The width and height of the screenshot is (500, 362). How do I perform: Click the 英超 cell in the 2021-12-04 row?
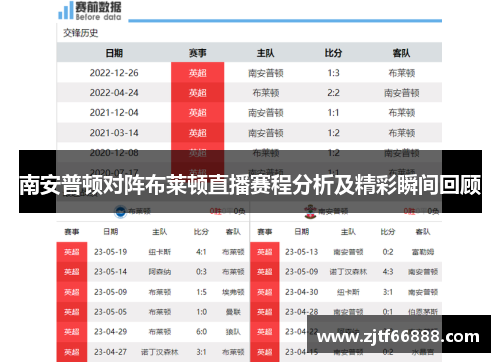tap(198, 113)
